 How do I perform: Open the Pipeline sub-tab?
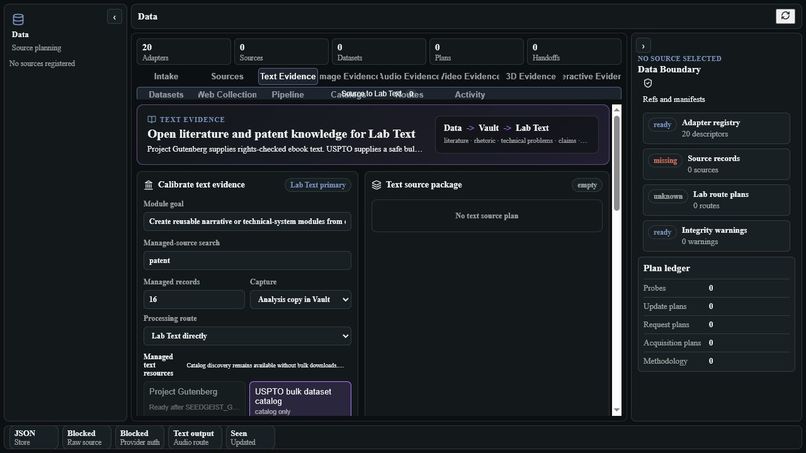288,95
